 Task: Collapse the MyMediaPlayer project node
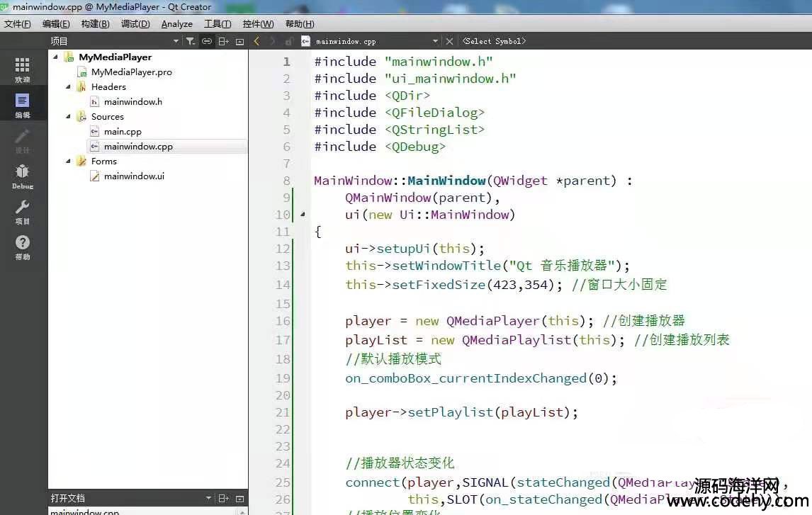pos(55,57)
